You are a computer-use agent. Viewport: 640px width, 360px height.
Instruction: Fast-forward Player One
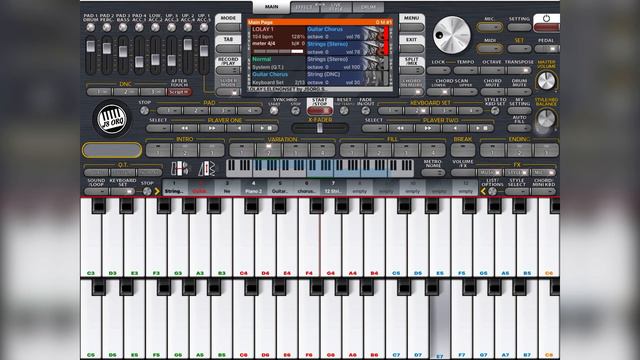coord(212,128)
